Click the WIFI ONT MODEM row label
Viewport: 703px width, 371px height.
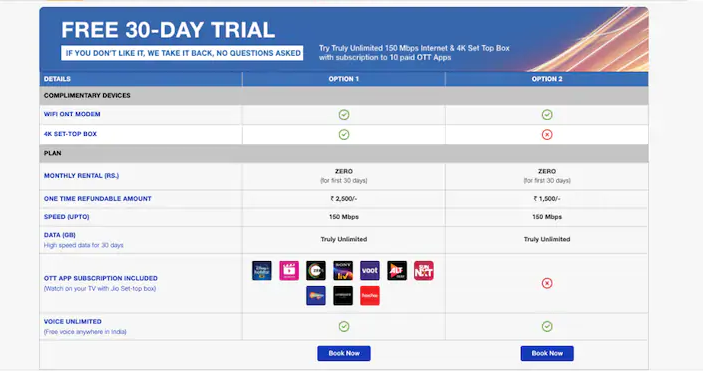pos(72,114)
